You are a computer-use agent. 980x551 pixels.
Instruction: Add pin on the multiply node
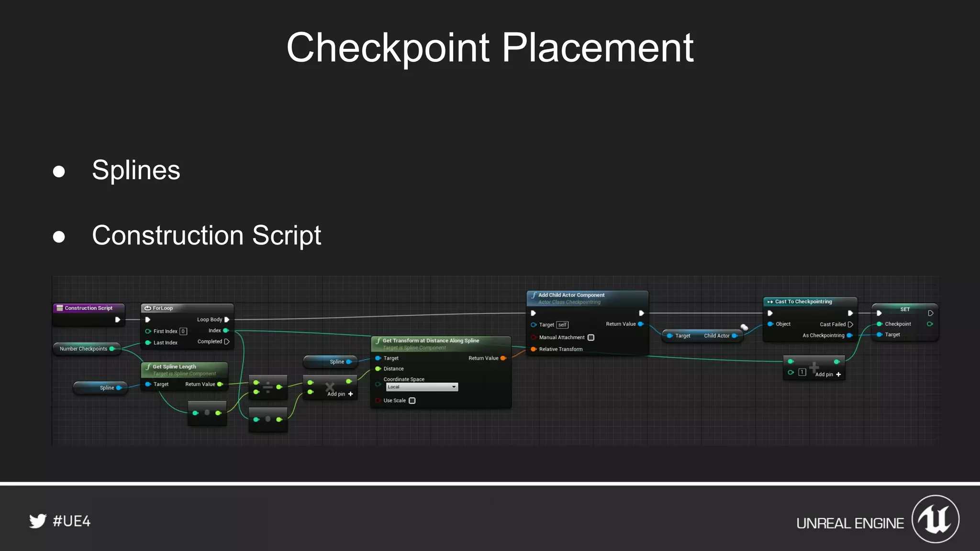(x=350, y=394)
